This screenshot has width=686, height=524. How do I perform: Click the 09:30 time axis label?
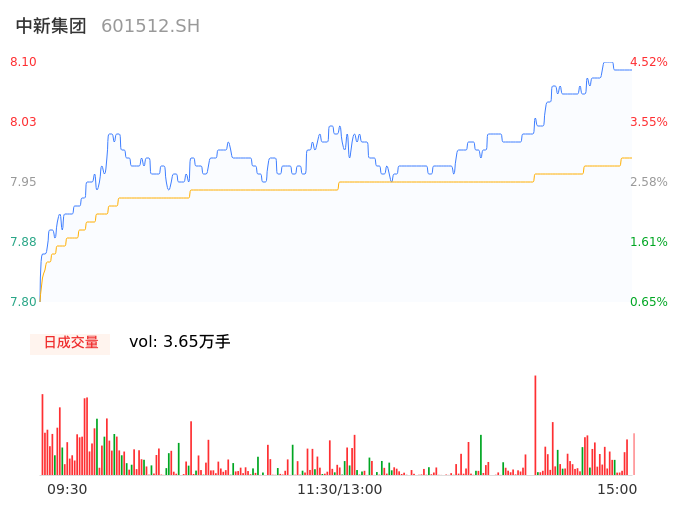[67, 489]
